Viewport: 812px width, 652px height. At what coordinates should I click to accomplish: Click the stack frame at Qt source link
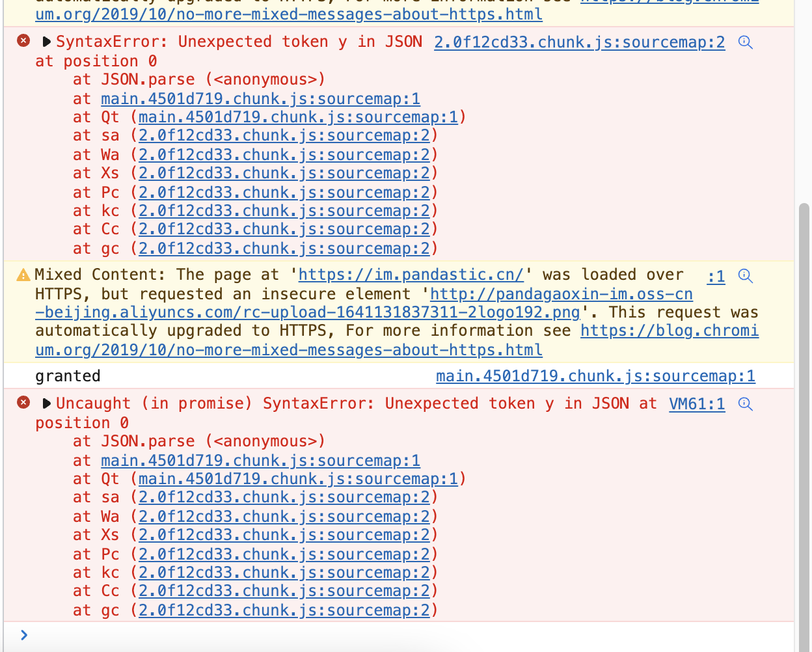point(299,116)
